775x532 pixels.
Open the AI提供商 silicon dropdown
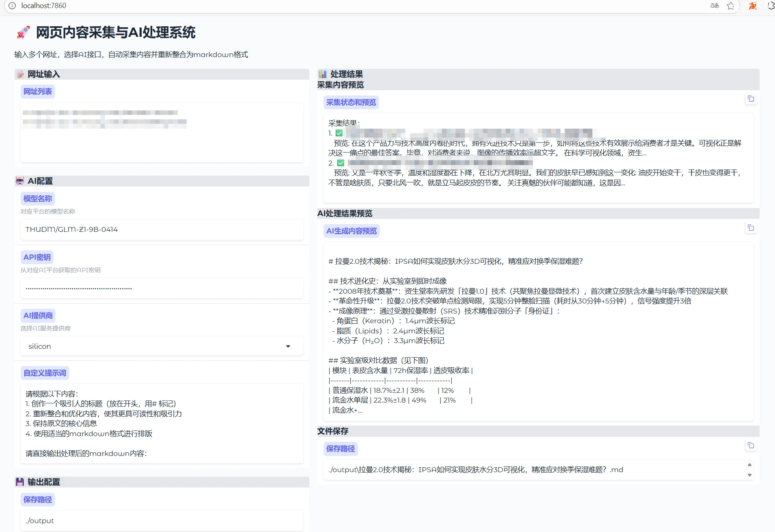point(162,346)
